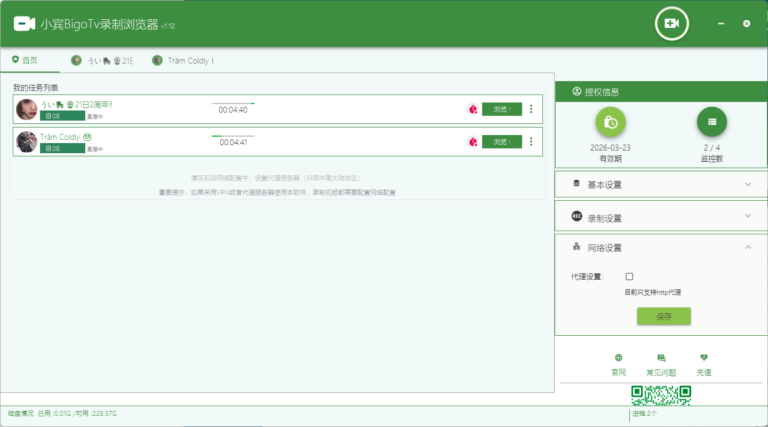The height and width of the screenshot is (427, 768).
Task: Switch to the 首页 home tab
Action: point(25,60)
